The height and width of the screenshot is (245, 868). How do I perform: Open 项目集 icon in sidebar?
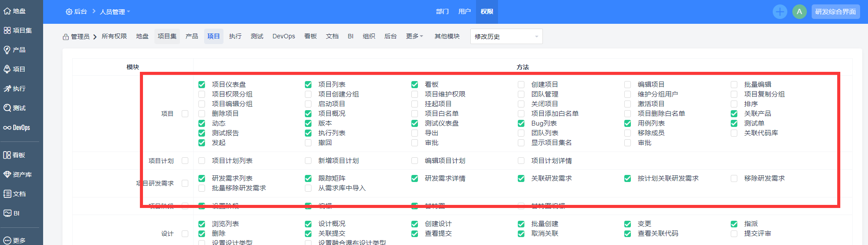pos(7,30)
